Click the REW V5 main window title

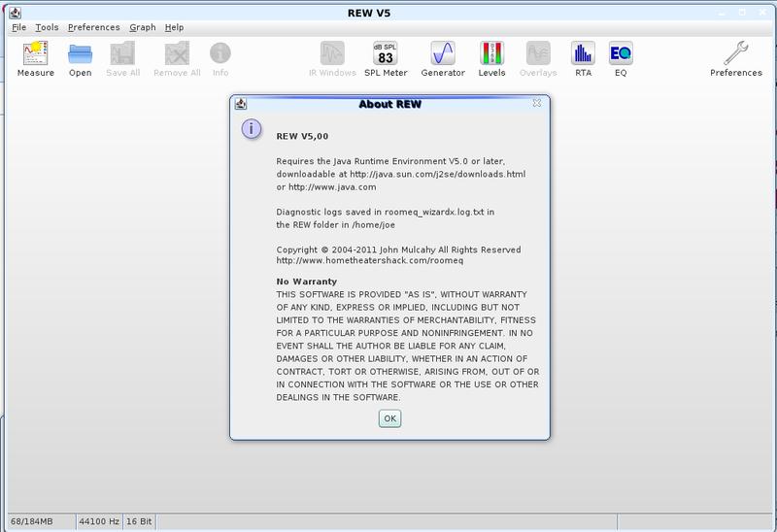(369, 13)
